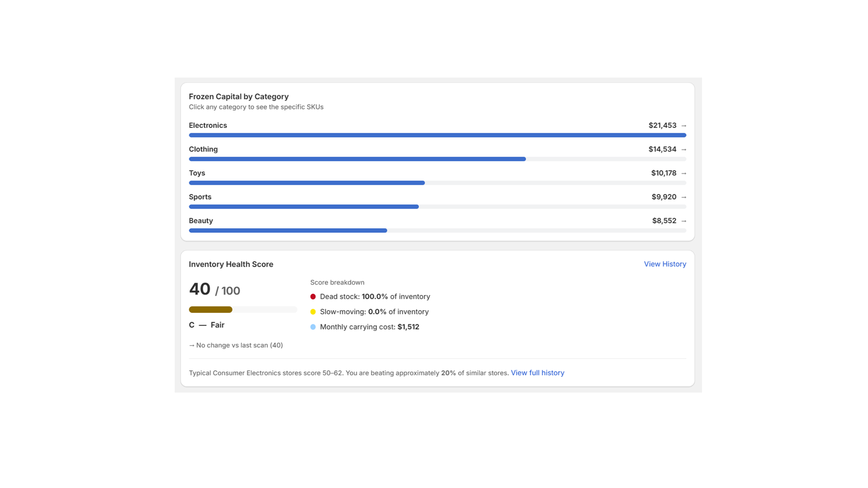Open the Electronics category row

click(437, 129)
